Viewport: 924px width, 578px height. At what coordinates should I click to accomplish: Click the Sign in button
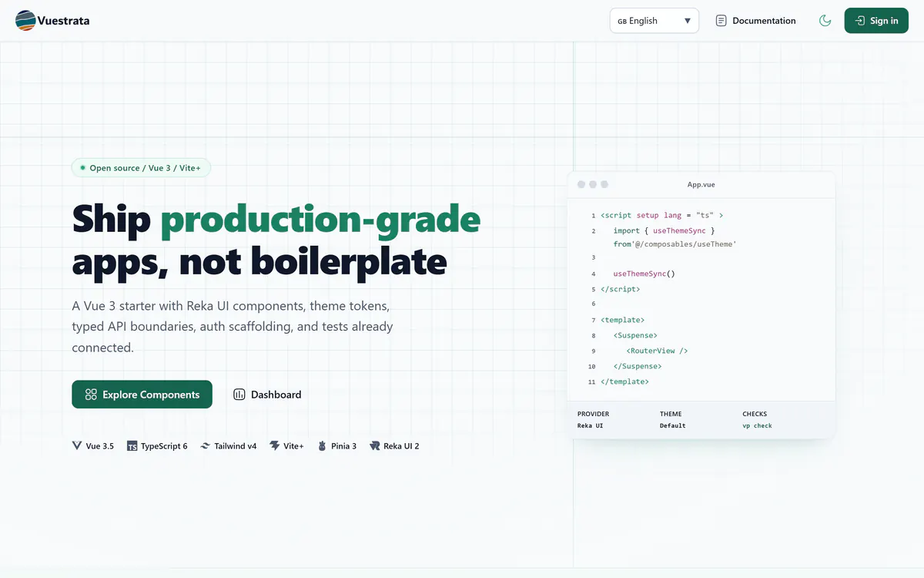[876, 21]
